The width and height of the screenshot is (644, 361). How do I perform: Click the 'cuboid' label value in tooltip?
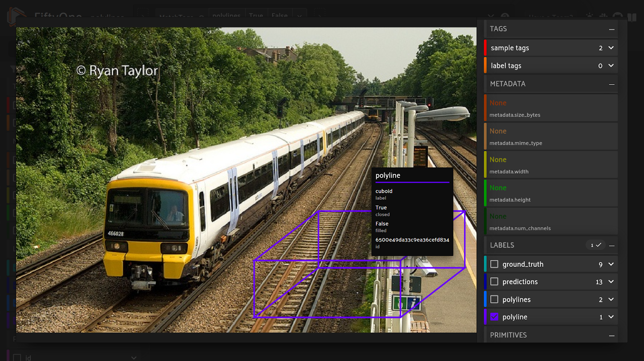pos(384,191)
